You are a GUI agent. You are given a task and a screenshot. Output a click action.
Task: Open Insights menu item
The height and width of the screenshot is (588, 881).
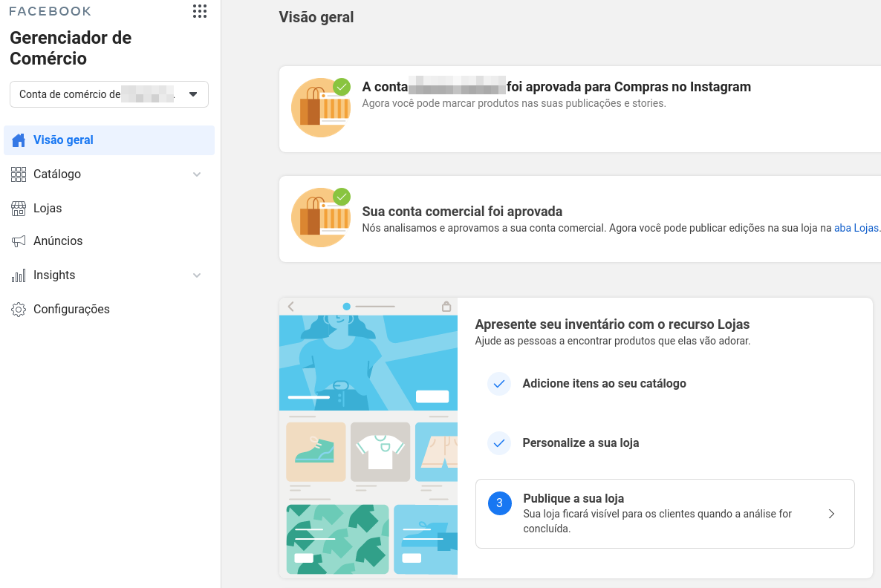pyautogui.click(x=109, y=275)
